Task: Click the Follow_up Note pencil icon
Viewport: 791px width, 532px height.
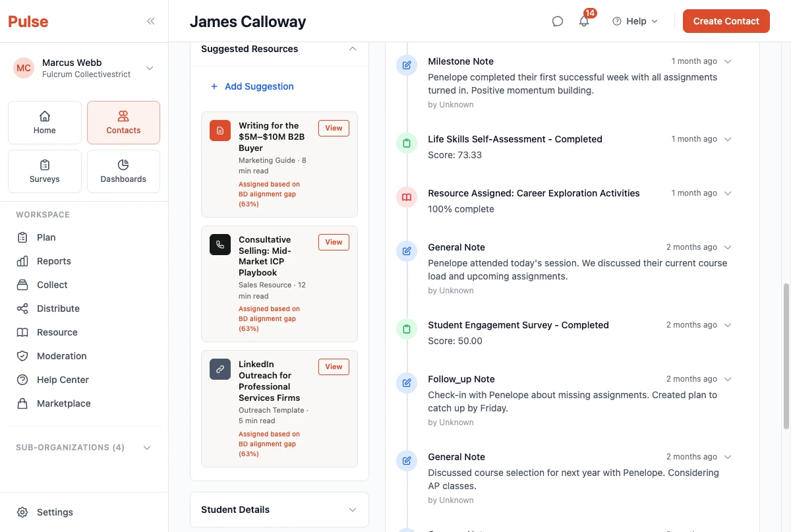Action: (407, 382)
